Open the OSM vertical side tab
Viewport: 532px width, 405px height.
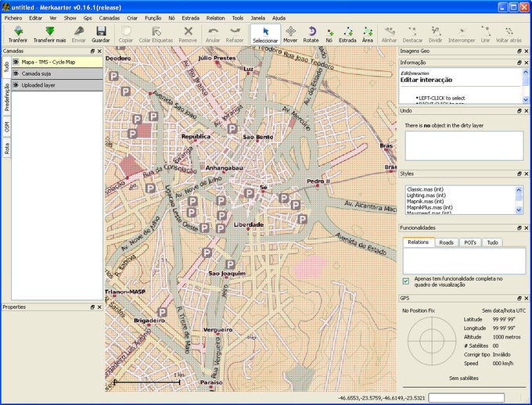tap(6, 128)
